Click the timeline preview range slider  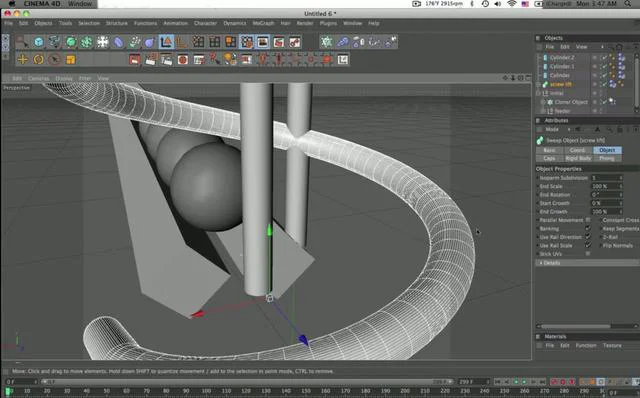247,382
